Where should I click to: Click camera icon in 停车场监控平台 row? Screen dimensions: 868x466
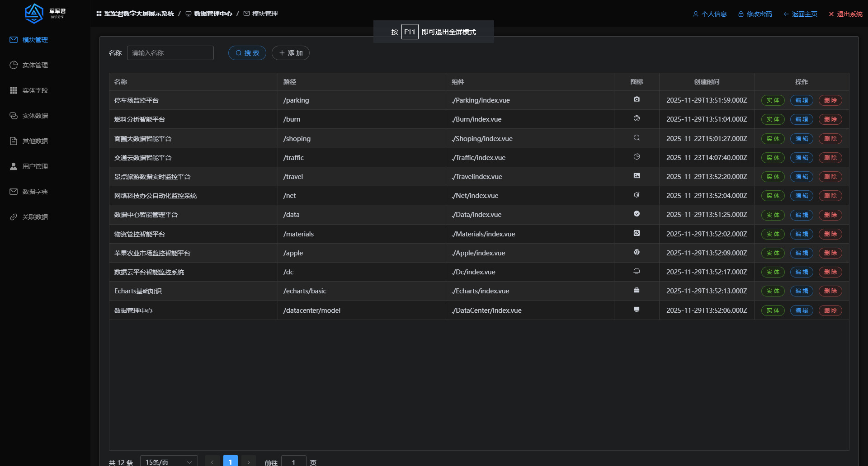(x=637, y=99)
